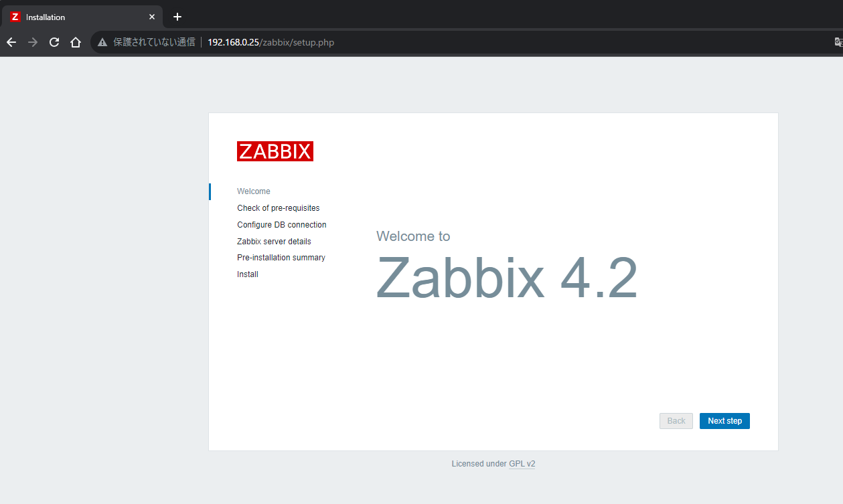The width and height of the screenshot is (843, 504).
Task: Select the Check of pre-requisites step
Action: pyautogui.click(x=278, y=207)
